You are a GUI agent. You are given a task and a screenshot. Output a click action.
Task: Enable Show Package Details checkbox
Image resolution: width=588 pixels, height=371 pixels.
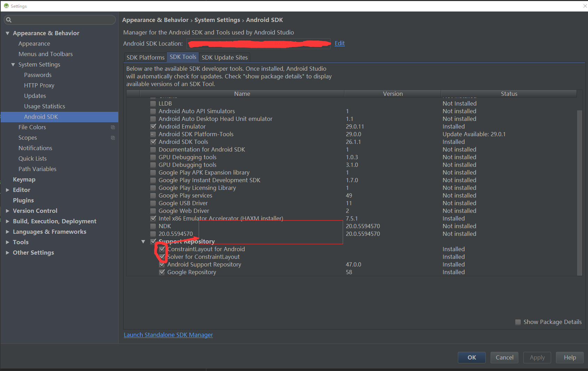(x=518, y=322)
